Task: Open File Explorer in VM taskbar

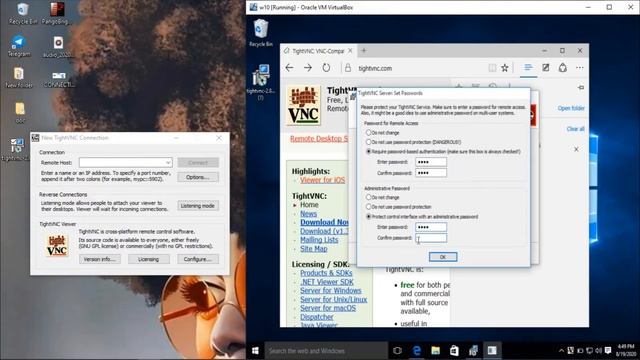Action: click(x=436, y=351)
